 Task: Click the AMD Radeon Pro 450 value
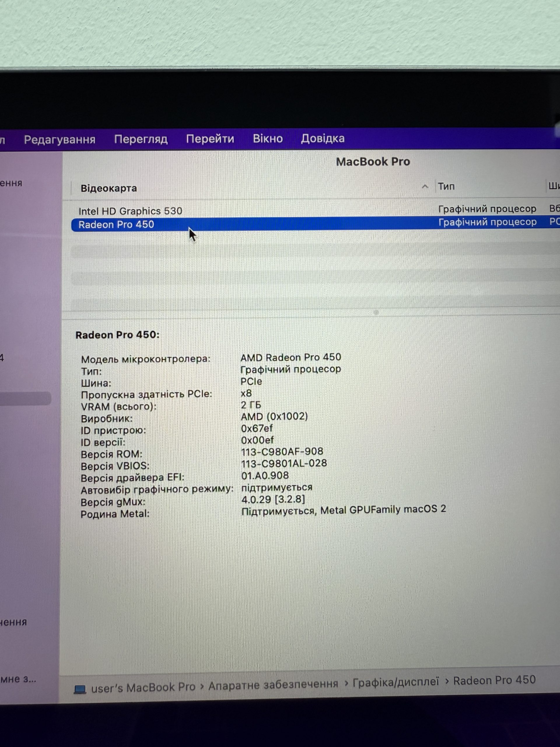(290, 357)
